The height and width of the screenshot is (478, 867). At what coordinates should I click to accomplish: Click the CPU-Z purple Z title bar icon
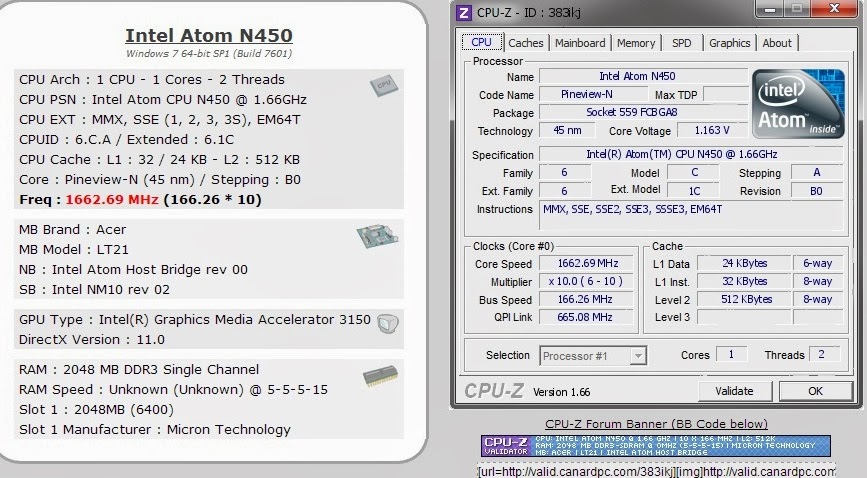tap(463, 12)
